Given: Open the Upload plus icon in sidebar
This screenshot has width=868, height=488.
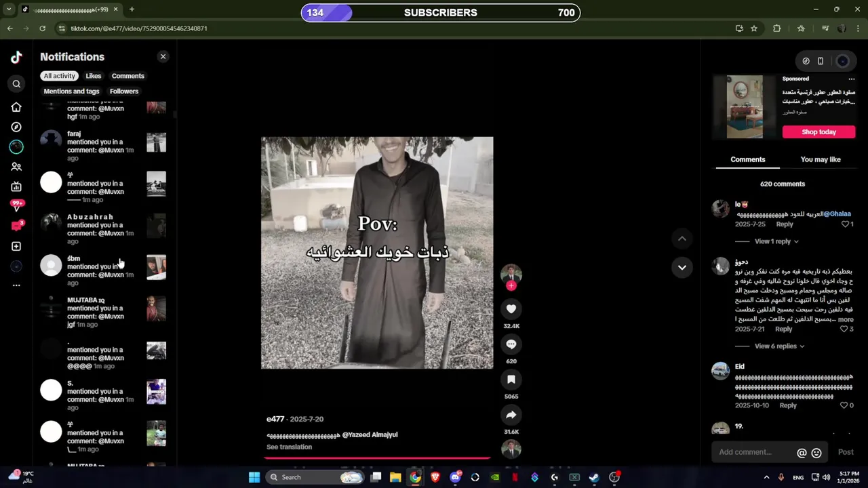Looking at the screenshot, I should pos(16,246).
